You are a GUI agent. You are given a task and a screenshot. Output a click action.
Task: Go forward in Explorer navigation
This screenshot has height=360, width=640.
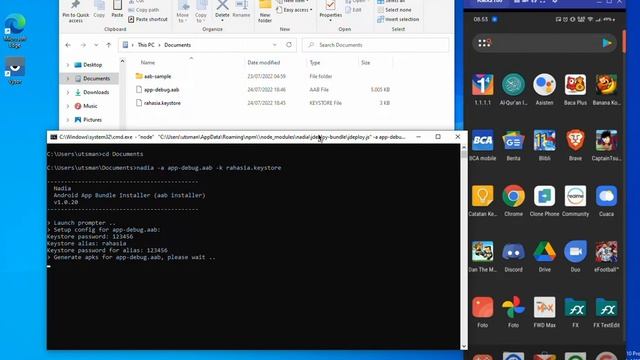coord(83,45)
